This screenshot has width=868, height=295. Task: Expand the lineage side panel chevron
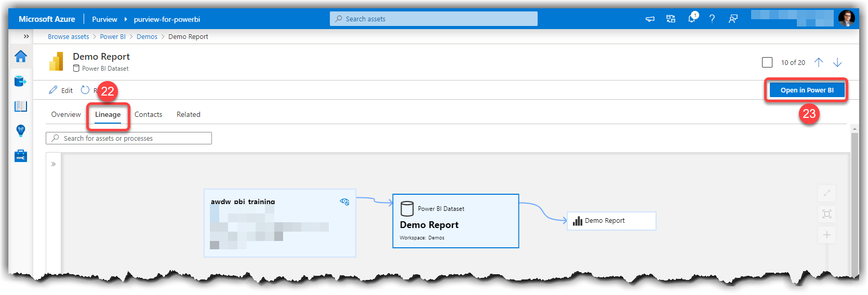[54, 164]
